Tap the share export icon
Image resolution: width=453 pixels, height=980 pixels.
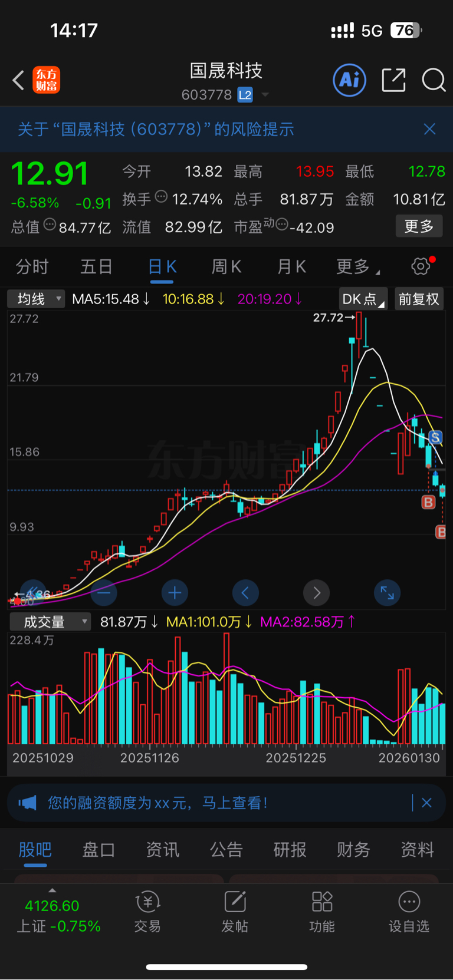click(x=393, y=80)
